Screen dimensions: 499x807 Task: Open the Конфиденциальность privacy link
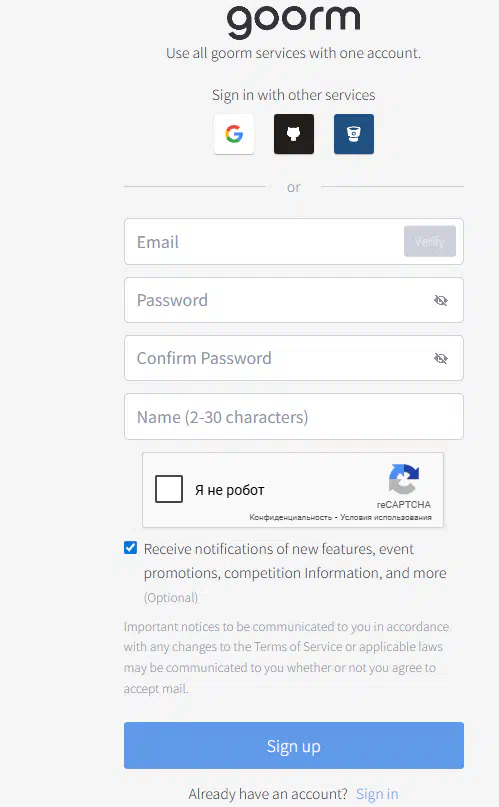click(291, 517)
